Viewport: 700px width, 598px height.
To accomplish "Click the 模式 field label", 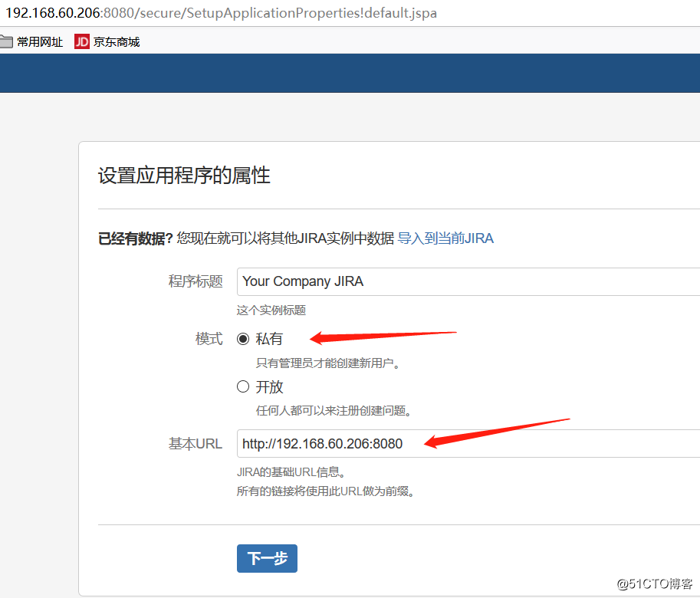I will pyautogui.click(x=209, y=339).
